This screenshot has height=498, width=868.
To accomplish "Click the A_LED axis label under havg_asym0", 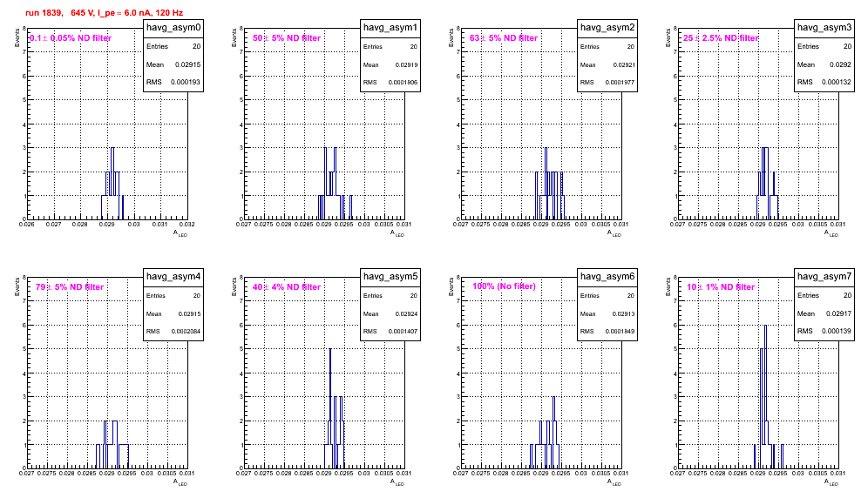I will 180,234.
